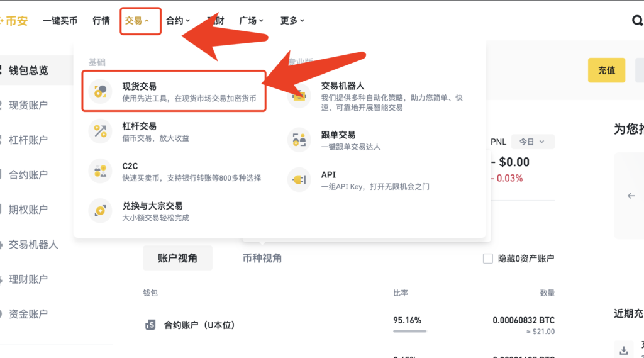644x358 pixels.
Task: Click the copy trading (跟单交易) icon
Action: coord(299,140)
